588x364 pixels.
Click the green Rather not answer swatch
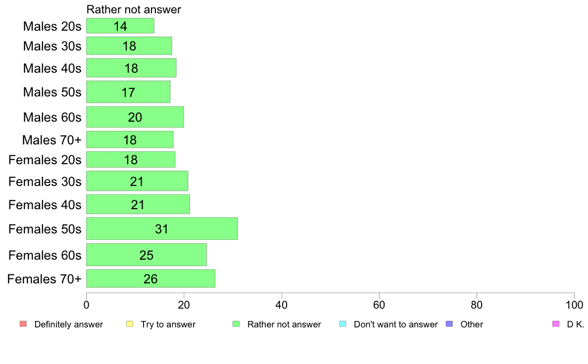(x=236, y=324)
